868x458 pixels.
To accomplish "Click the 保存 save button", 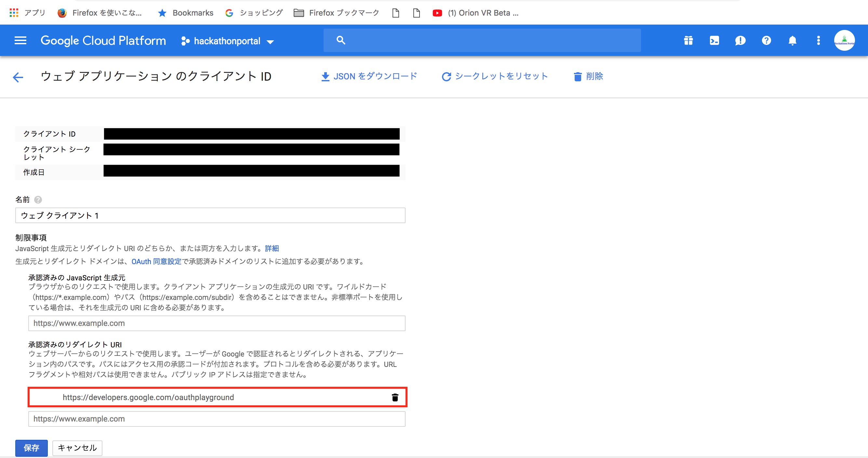I will [31, 448].
